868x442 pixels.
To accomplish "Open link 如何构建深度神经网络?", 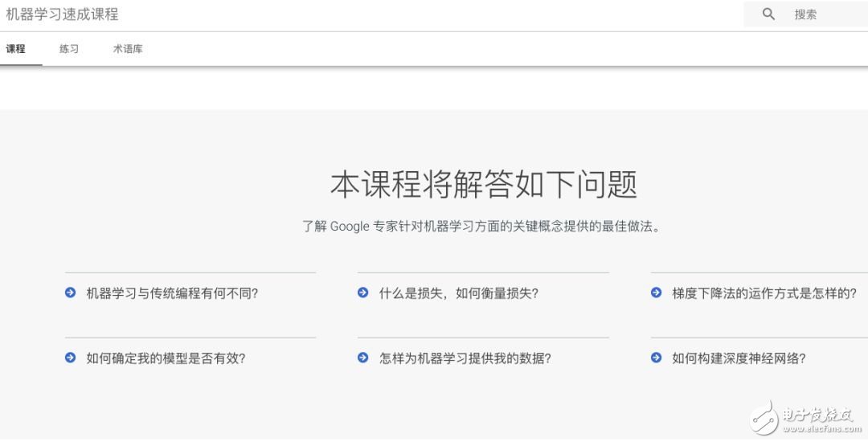I will click(739, 358).
